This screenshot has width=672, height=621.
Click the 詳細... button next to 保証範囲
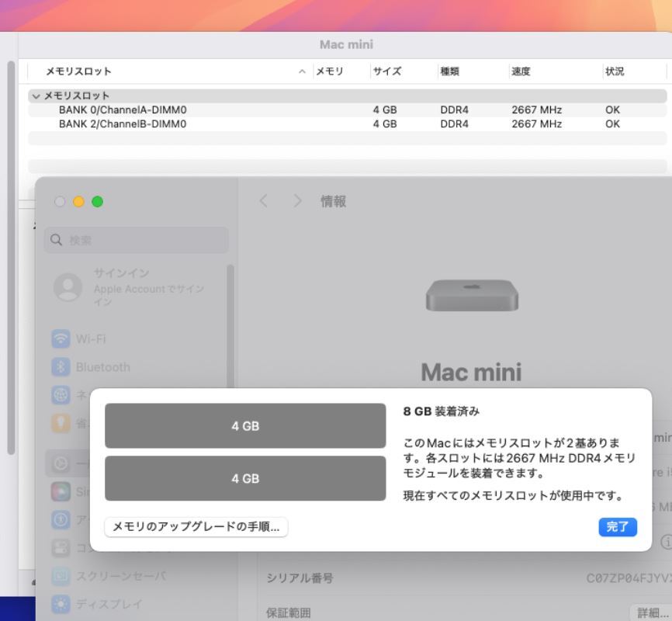(650, 612)
